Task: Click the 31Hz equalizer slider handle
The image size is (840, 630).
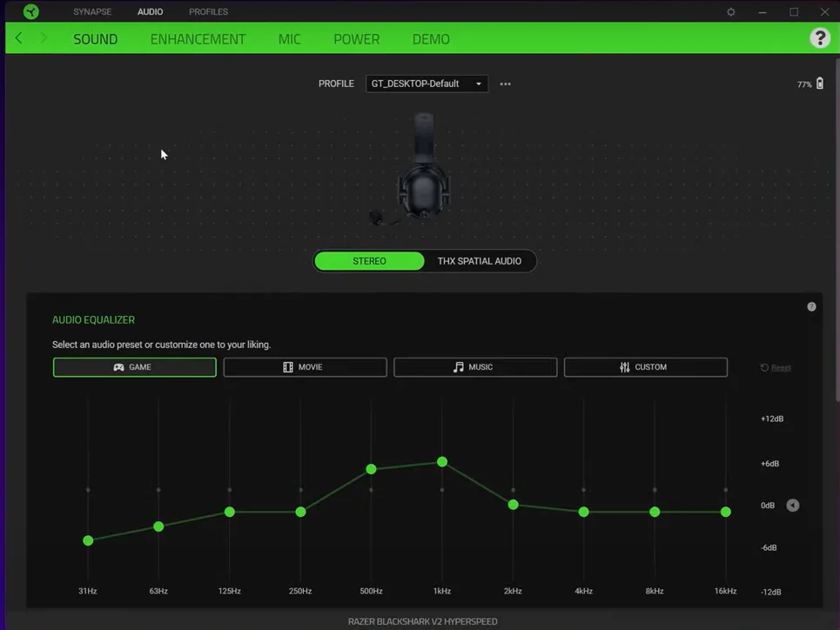Action: point(88,540)
